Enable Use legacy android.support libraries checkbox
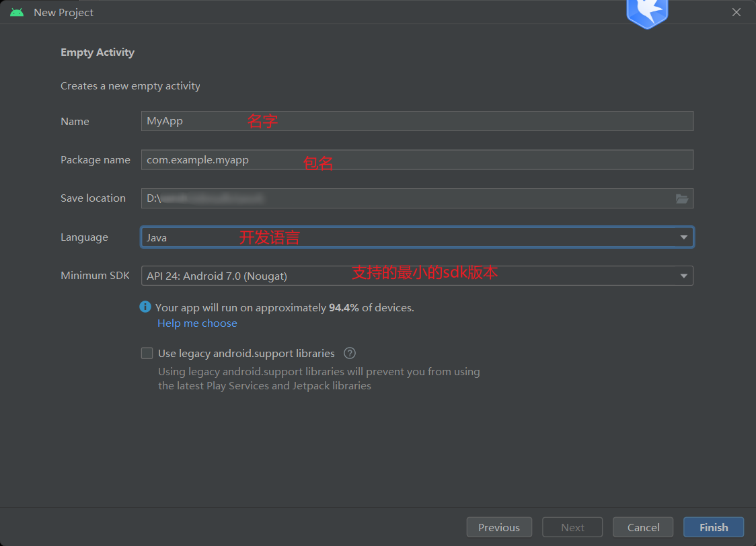The image size is (756, 546). point(147,353)
